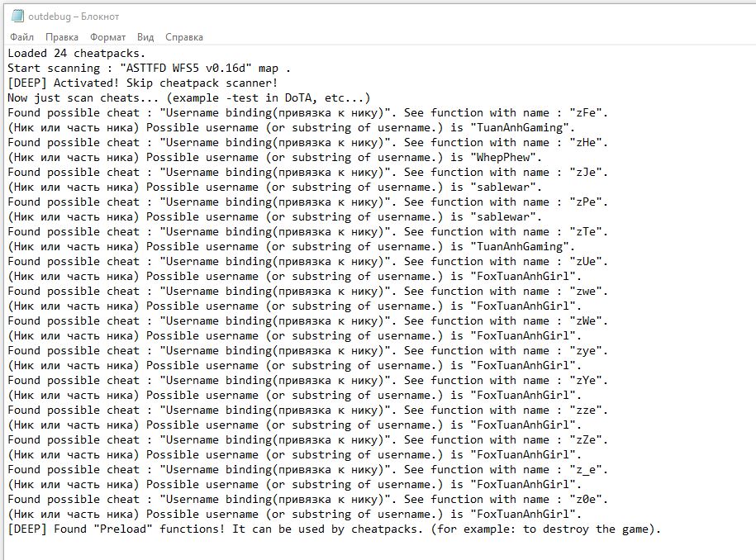Click the 'outdebug – Блокнот' window title
Viewport: 756px width, 560px height.
click(x=74, y=17)
